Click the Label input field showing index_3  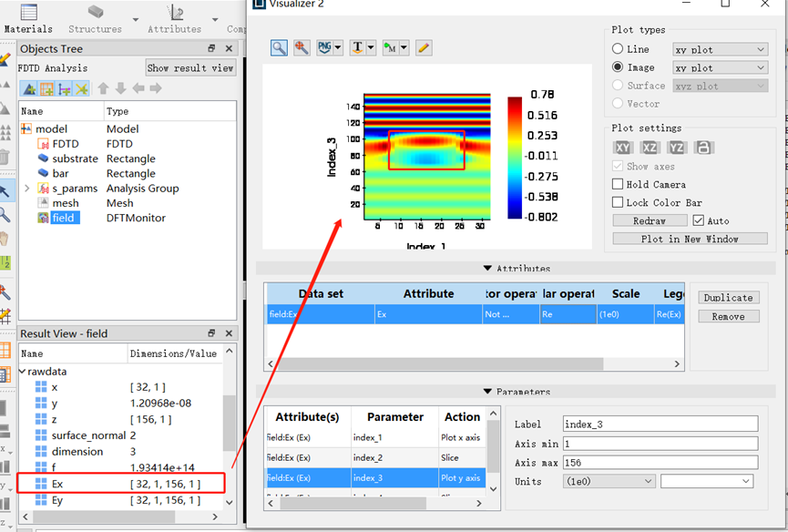click(660, 424)
